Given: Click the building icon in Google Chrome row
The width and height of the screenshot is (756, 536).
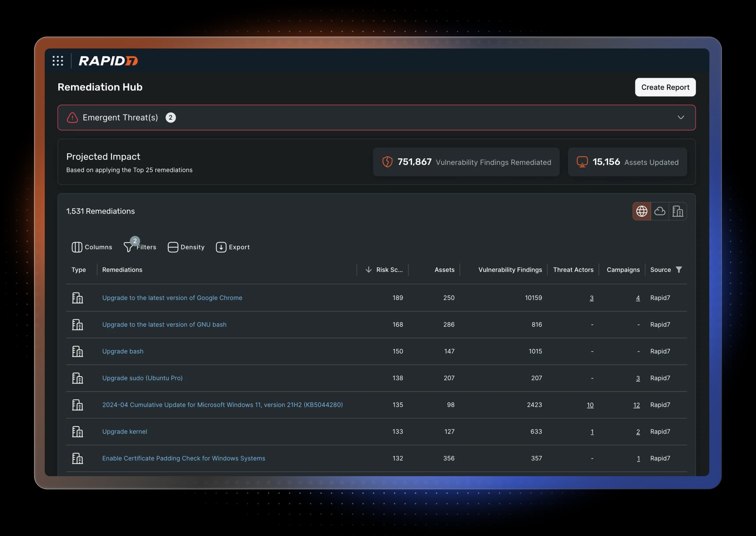Looking at the screenshot, I should [77, 298].
